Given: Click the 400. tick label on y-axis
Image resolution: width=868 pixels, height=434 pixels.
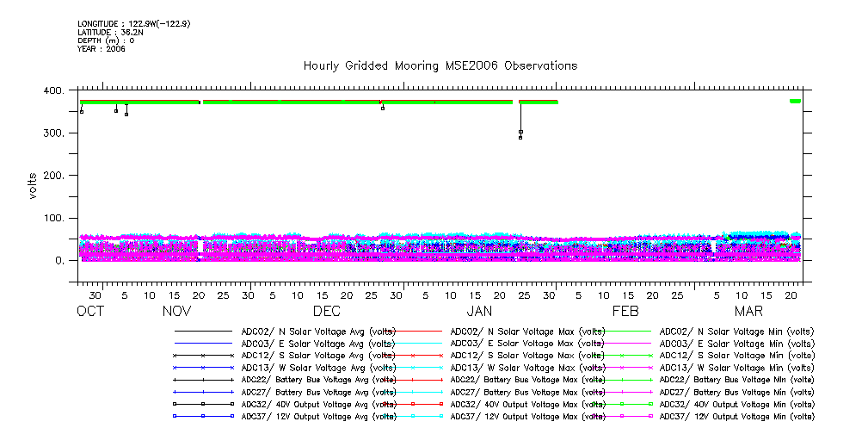Looking at the screenshot, I should tap(54, 91).
